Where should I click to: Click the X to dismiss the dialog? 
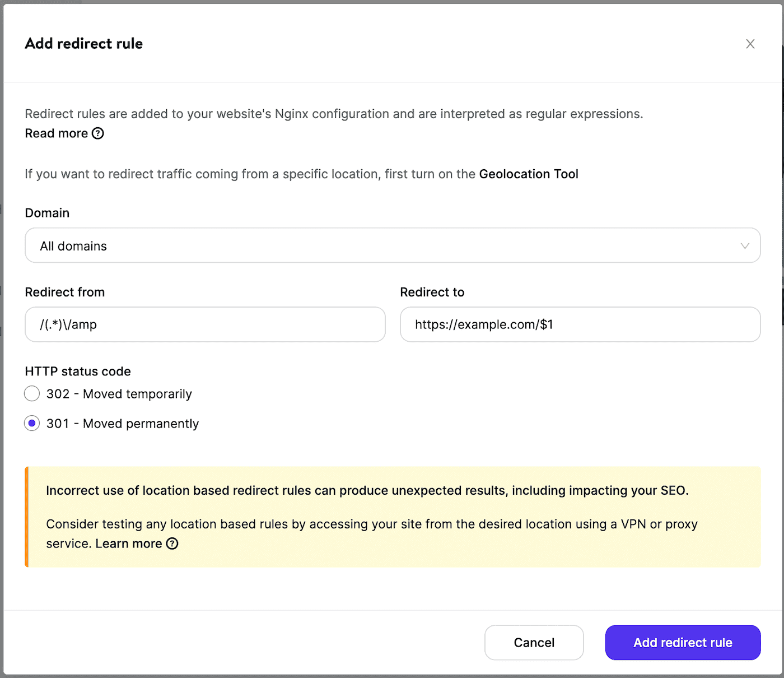750,44
